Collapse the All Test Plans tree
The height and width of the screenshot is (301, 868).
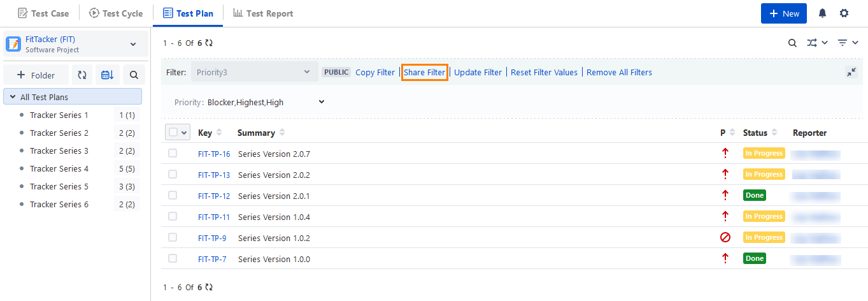(x=13, y=97)
